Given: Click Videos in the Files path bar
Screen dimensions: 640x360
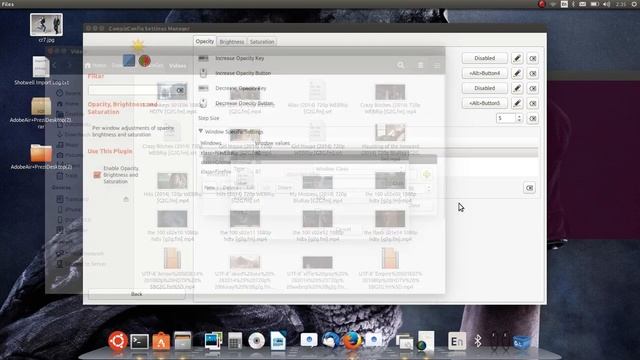Looking at the screenshot, I should (178, 65).
